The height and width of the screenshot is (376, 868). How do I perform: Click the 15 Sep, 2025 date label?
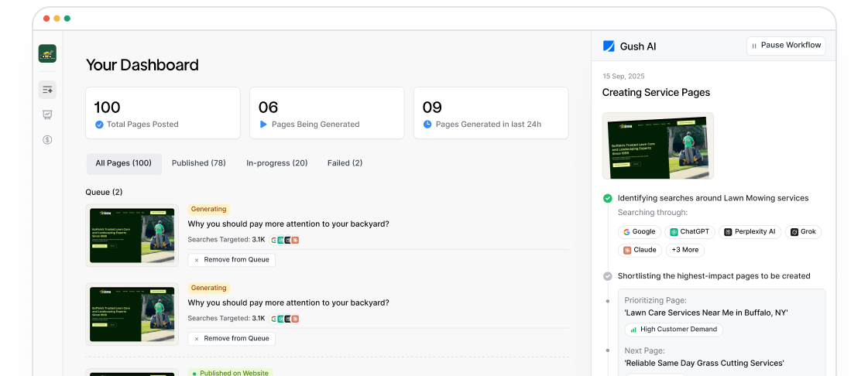click(x=623, y=77)
